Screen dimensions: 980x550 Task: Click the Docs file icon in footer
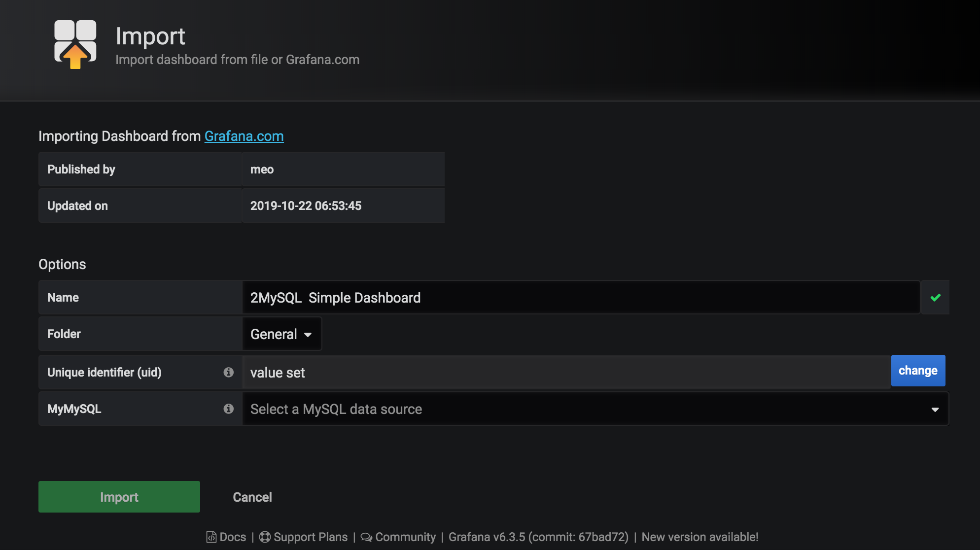pyautogui.click(x=211, y=537)
